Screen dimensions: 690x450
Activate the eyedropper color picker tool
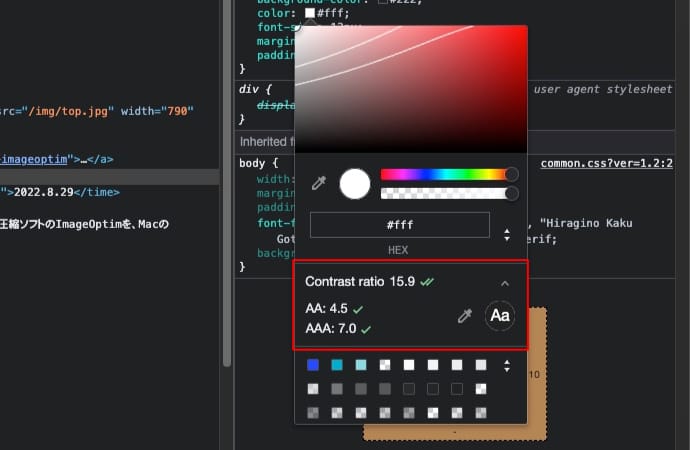tap(318, 184)
